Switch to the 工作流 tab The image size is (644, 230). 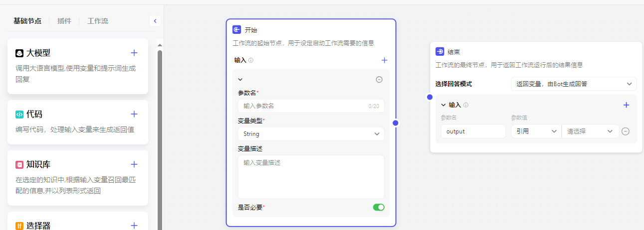click(98, 21)
